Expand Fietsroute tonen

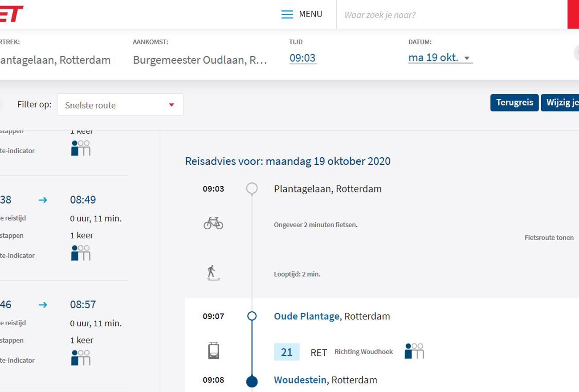(x=549, y=237)
